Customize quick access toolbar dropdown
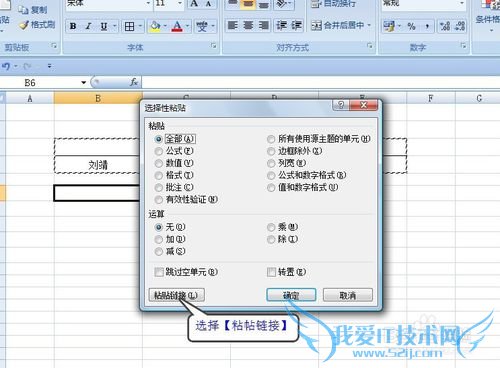The image size is (500, 368). 49,66
